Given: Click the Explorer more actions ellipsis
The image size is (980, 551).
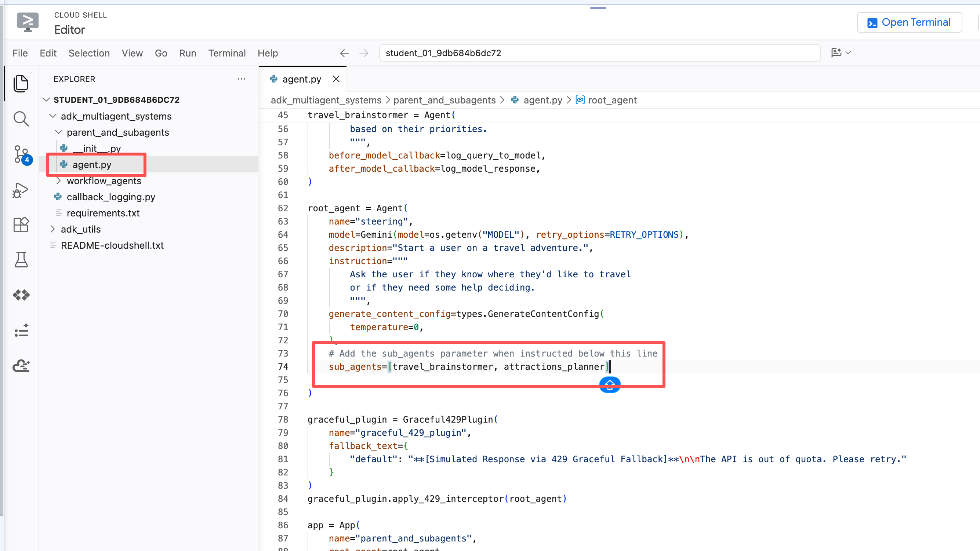Looking at the screenshot, I should (241, 79).
